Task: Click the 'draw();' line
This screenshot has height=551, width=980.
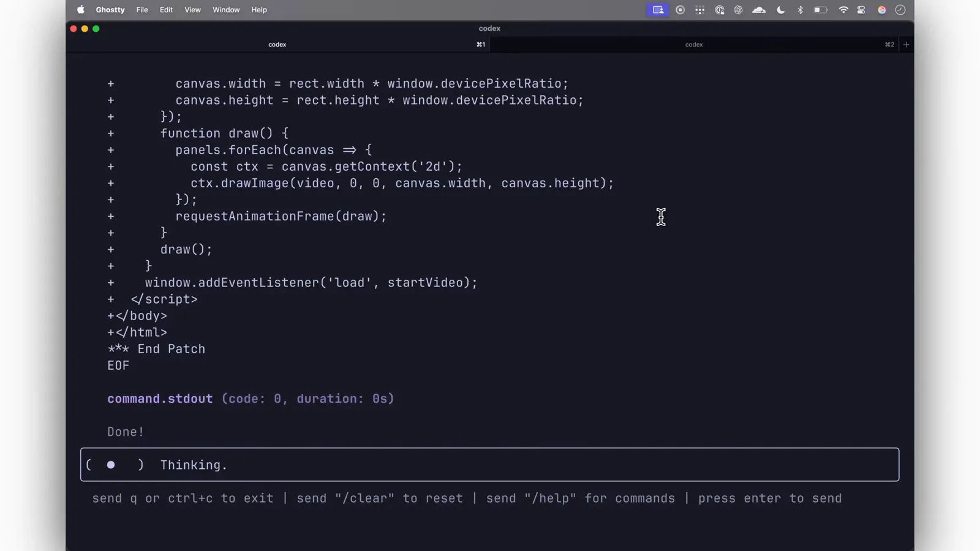Action: click(x=186, y=250)
